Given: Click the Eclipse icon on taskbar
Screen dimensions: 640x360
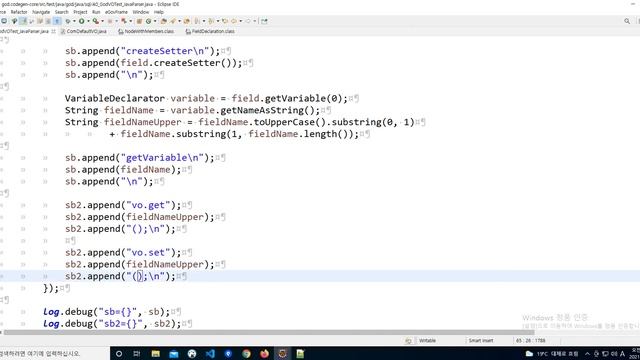Looking at the screenshot, I should [282, 353].
